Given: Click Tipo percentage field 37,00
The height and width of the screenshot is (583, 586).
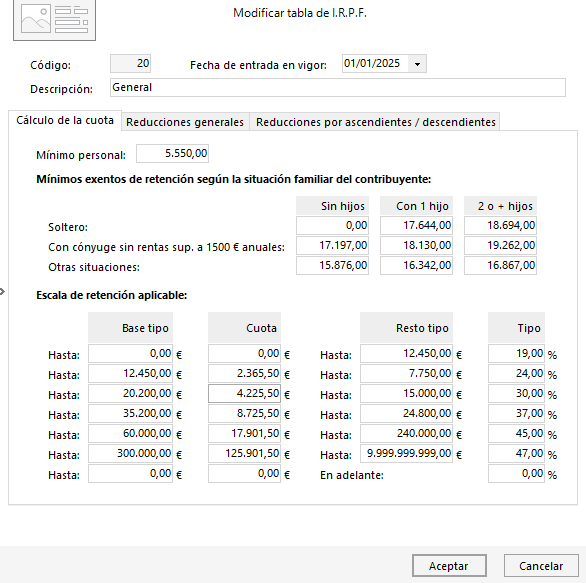Looking at the screenshot, I should (x=516, y=414).
